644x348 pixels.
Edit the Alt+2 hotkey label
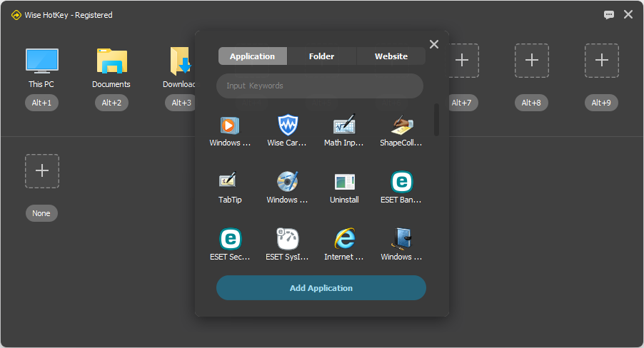click(111, 103)
